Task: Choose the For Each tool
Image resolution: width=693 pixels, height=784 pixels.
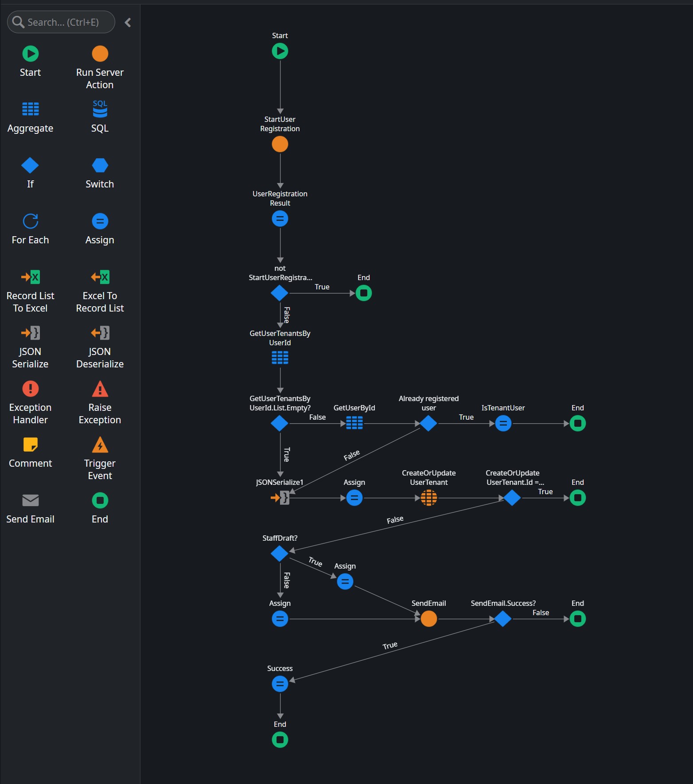Action: (x=30, y=229)
